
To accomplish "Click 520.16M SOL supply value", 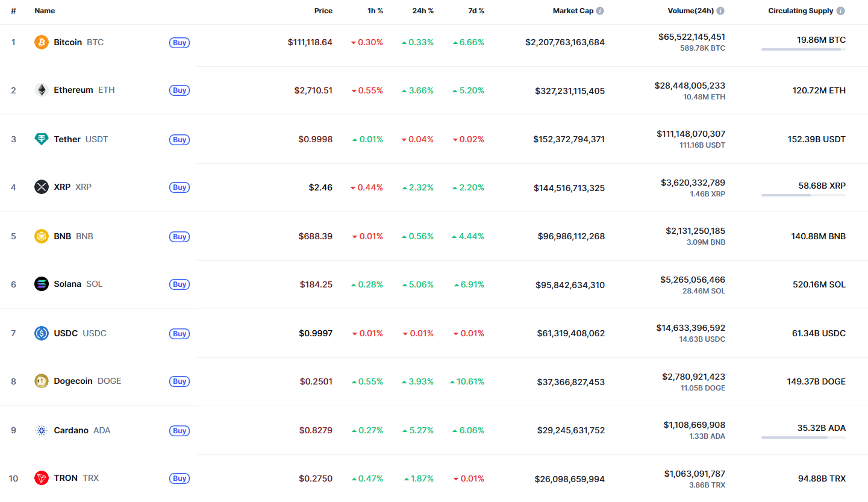I will (x=819, y=284).
